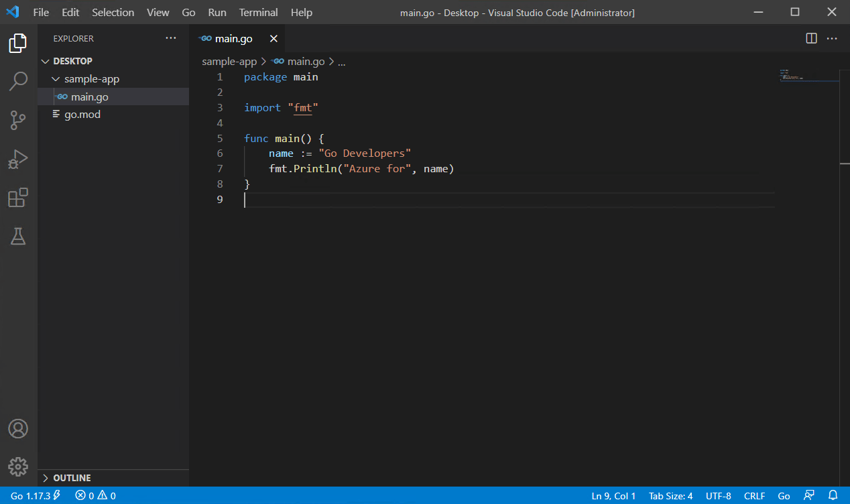
Task: Select go.mod in the Explorer
Action: click(83, 114)
